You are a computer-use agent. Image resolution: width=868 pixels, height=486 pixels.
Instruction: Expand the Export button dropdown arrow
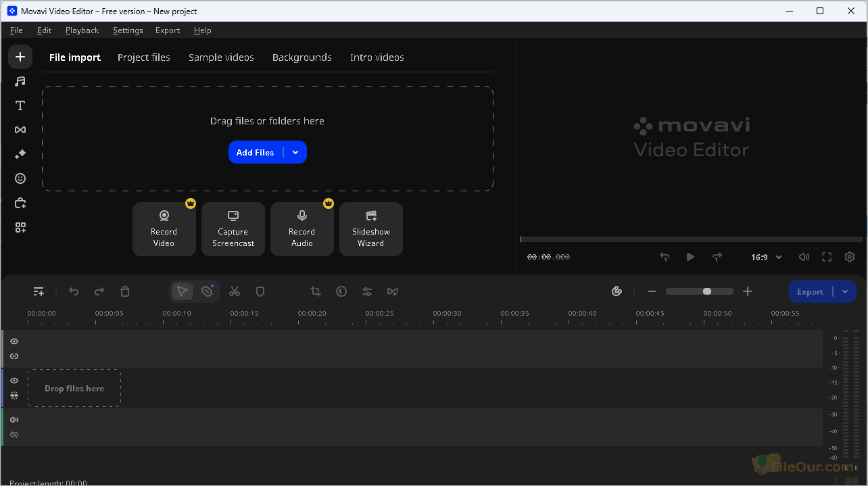pyautogui.click(x=845, y=291)
